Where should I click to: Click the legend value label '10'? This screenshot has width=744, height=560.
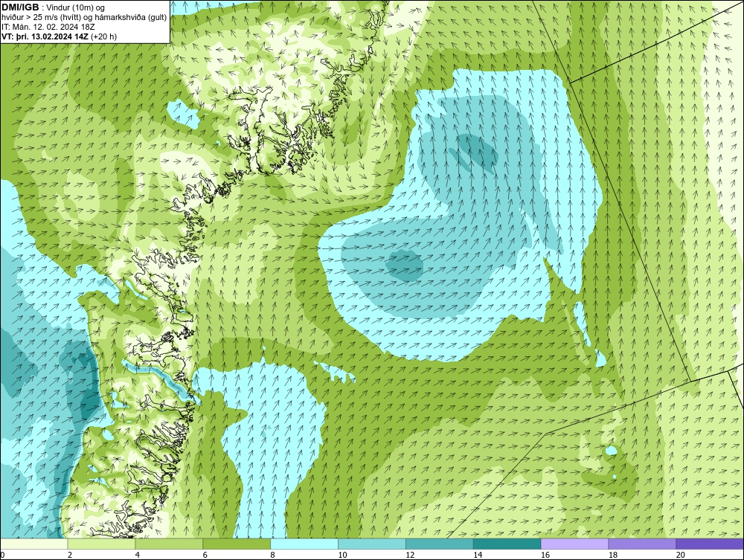click(x=342, y=555)
